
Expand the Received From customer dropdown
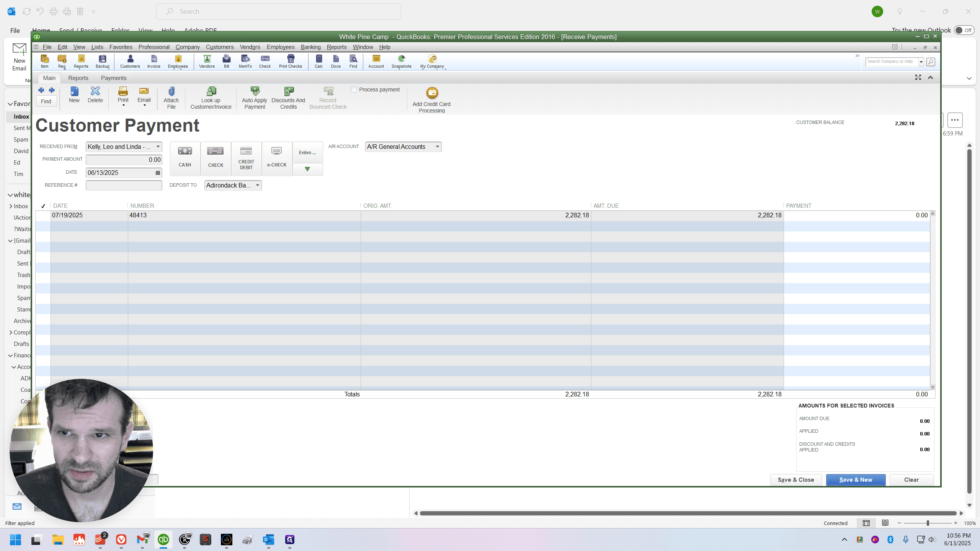[158, 147]
